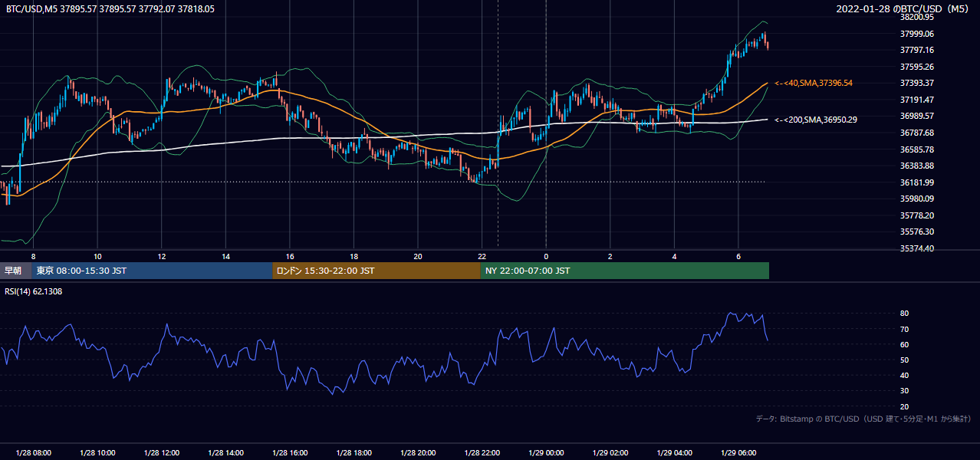
Task: Click the ロンドン 15:30-22:00 JST session bar
Action: pos(377,271)
